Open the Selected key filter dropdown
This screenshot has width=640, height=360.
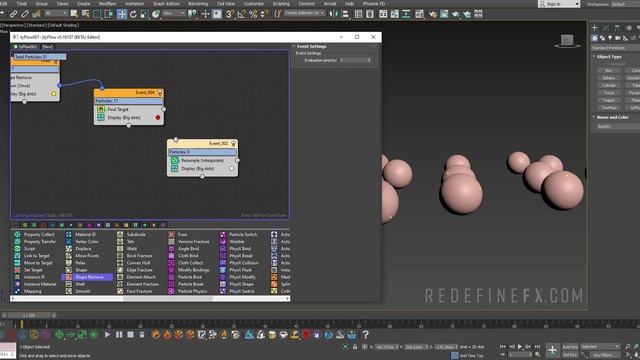click(x=600, y=347)
